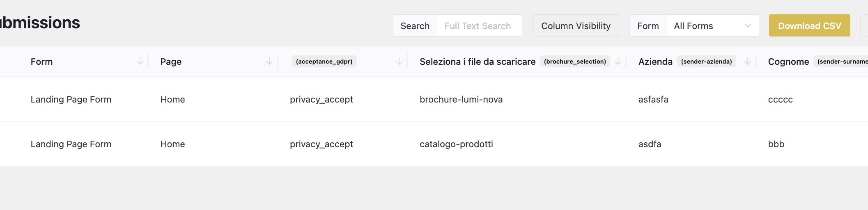Click the Cognome column header

click(788, 62)
